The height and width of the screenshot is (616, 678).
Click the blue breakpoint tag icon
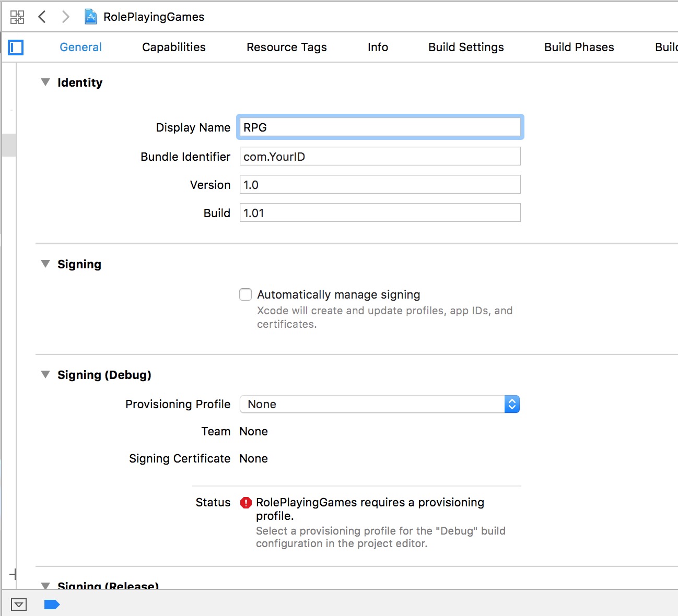[x=52, y=605]
